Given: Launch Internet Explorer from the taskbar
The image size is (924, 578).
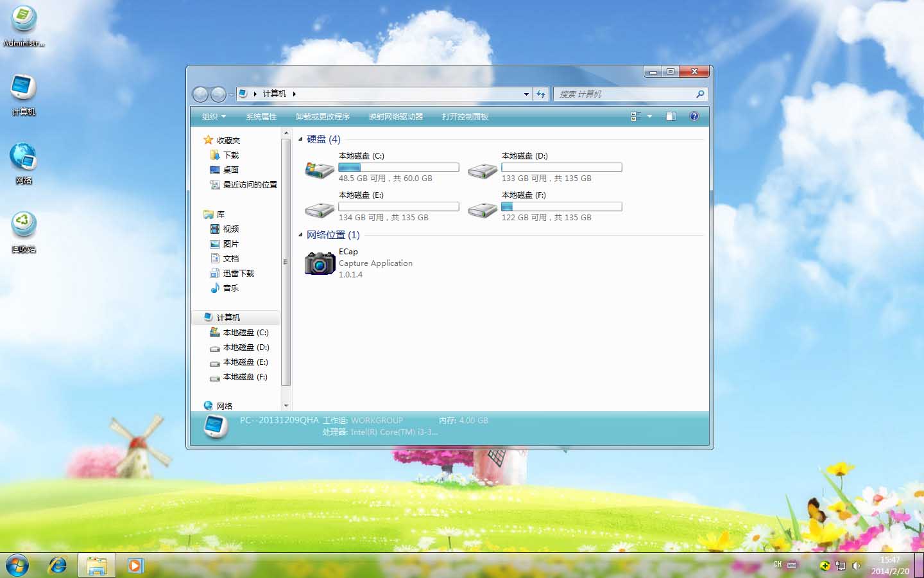Looking at the screenshot, I should pyautogui.click(x=58, y=565).
